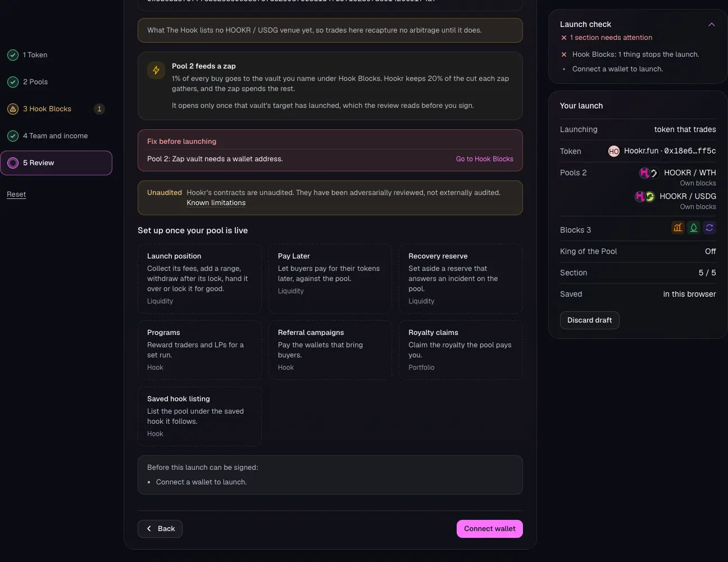Open the Referral campaigns card
The height and width of the screenshot is (562, 728).
pos(330,350)
